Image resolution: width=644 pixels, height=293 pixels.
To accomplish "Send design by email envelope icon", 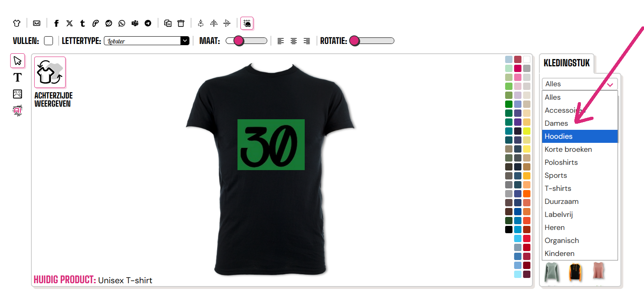I will point(37,23).
